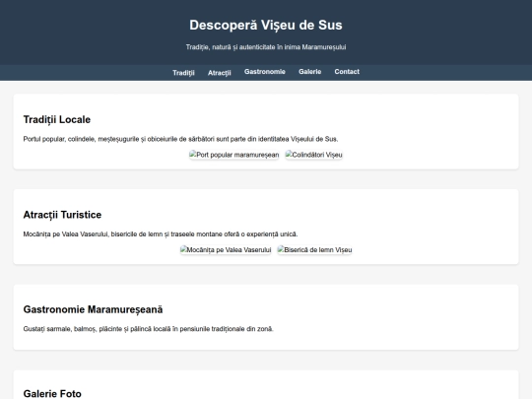532x399 pixels.
Task: Open the Mocănița pe Valea Vaserului alt text label
Action: (x=229, y=250)
